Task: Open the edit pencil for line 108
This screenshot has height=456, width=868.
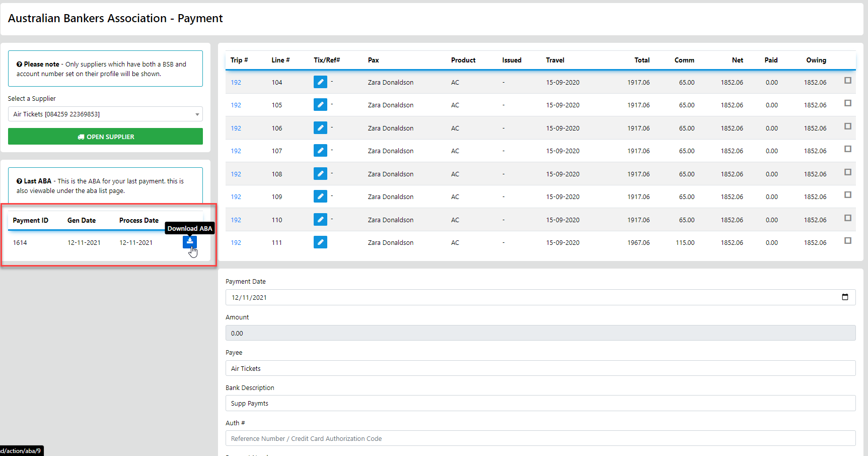Action: click(x=320, y=174)
